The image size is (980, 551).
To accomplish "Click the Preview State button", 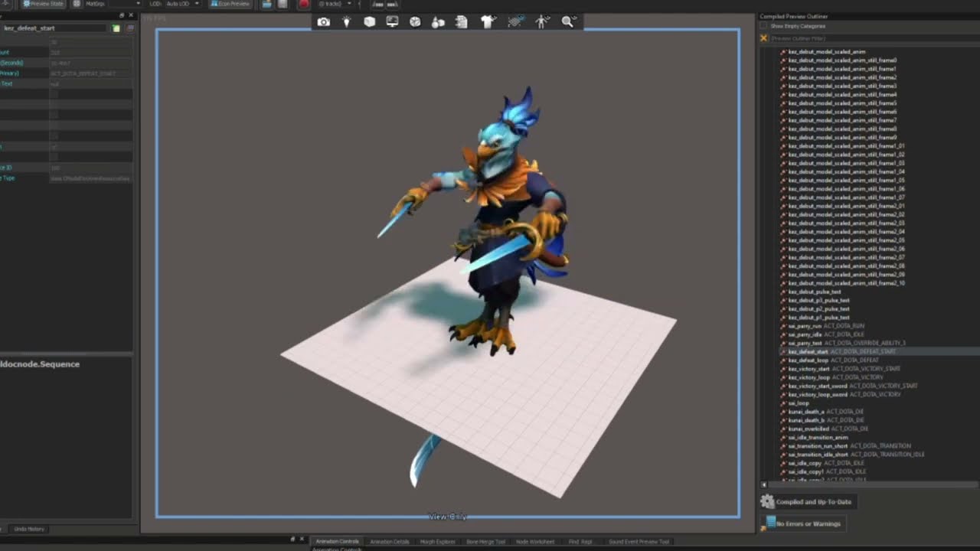I will (43, 4).
